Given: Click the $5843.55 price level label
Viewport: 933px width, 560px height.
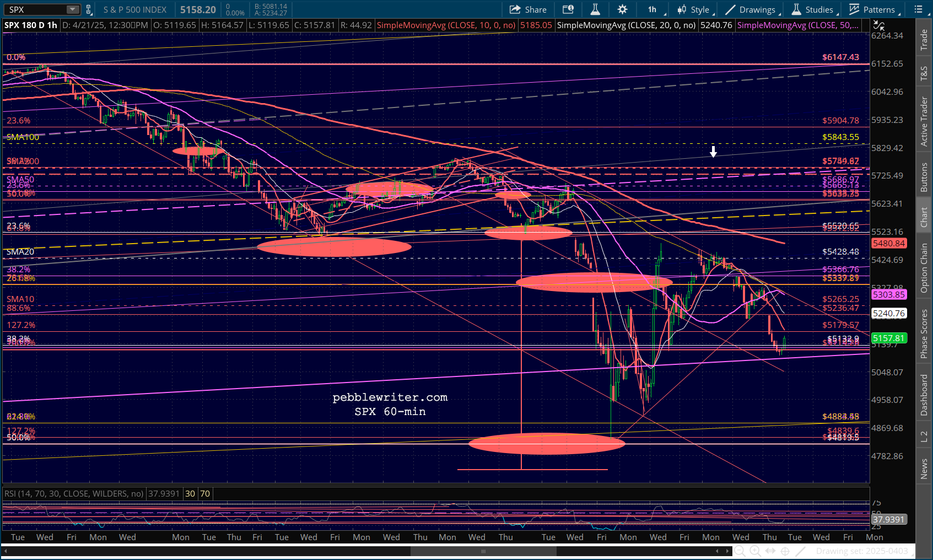Looking at the screenshot, I should pyautogui.click(x=840, y=137).
